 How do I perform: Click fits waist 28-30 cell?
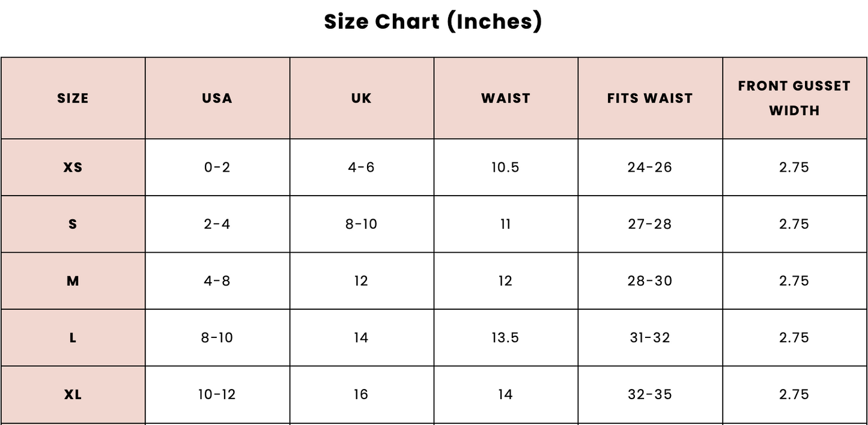[x=650, y=281]
